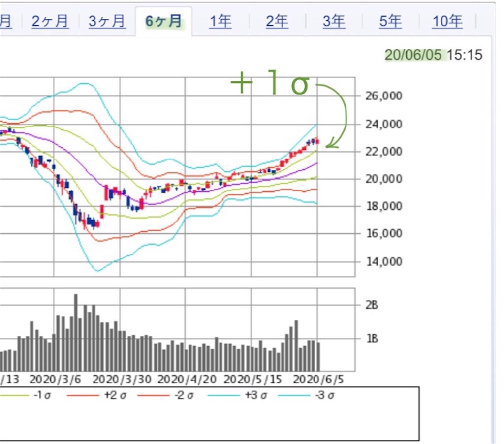This screenshot has width=504, height=444.
Task: Click the green +1σ handwritten annotation
Action: [270, 86]
